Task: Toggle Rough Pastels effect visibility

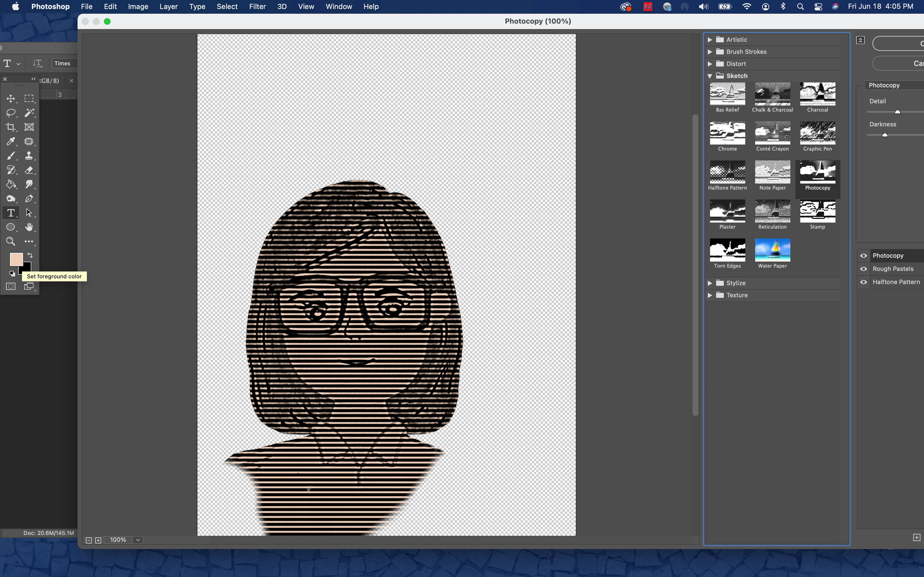Action: (x=864, y=269)
